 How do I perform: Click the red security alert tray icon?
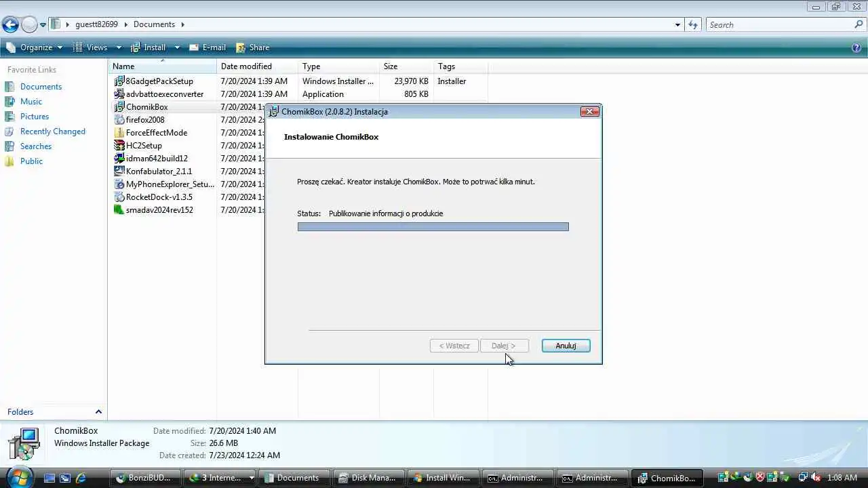[x=761, y=477]
